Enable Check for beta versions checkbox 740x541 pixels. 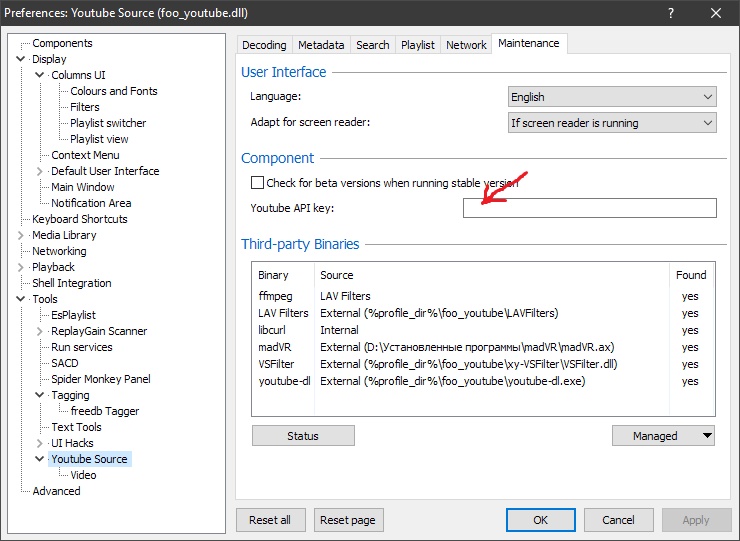[258, 183]
